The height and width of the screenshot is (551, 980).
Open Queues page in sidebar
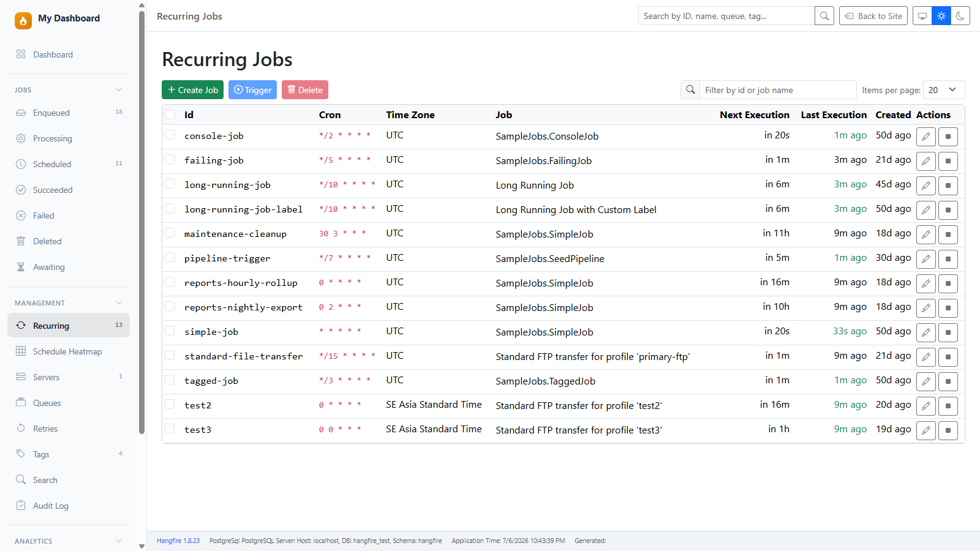[69, 403]
